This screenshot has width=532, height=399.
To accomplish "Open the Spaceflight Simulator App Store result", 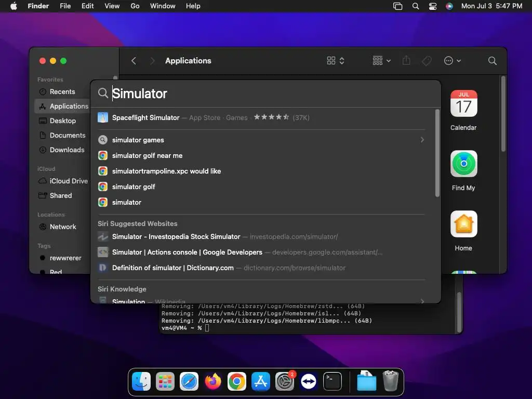I will coord(261,118).
